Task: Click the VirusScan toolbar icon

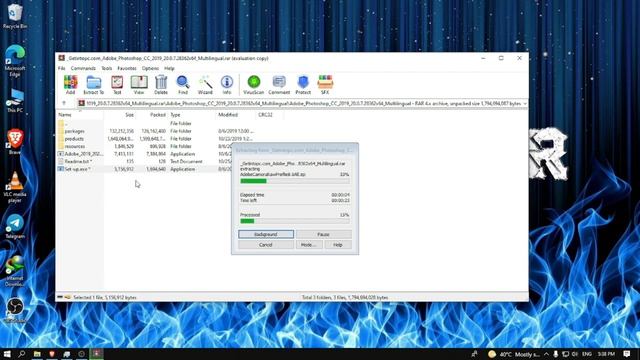Action: click(x=253, y=84)
